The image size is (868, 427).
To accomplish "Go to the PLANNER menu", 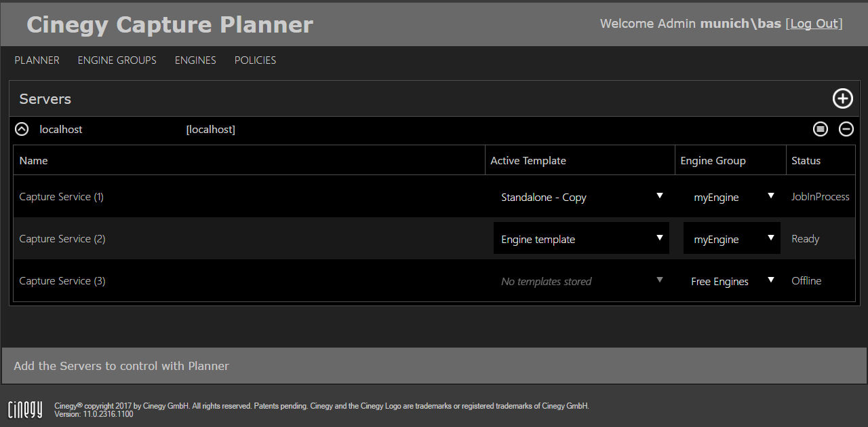I will tap(37, 60).
